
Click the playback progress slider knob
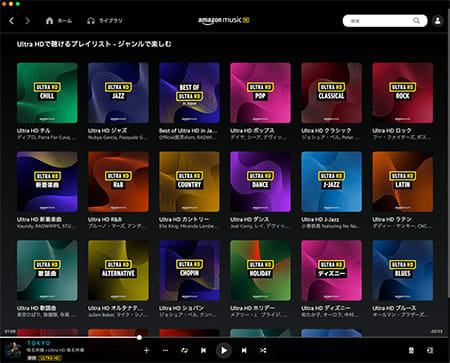(x=139, y=338)
